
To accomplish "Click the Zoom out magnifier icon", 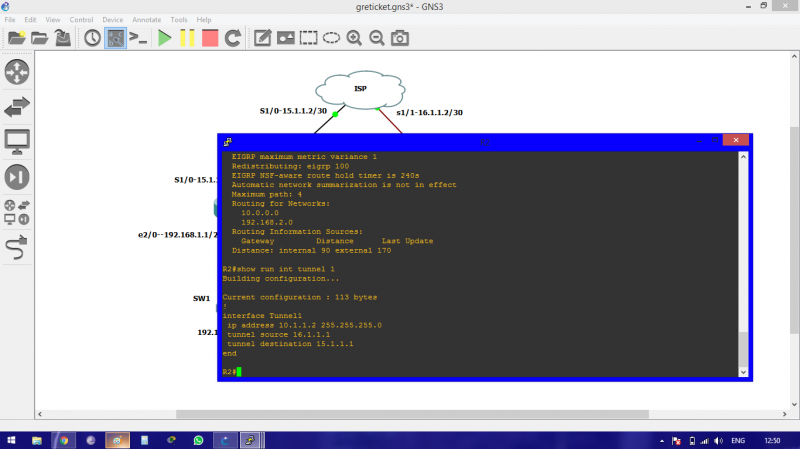I will click(377, 38).
